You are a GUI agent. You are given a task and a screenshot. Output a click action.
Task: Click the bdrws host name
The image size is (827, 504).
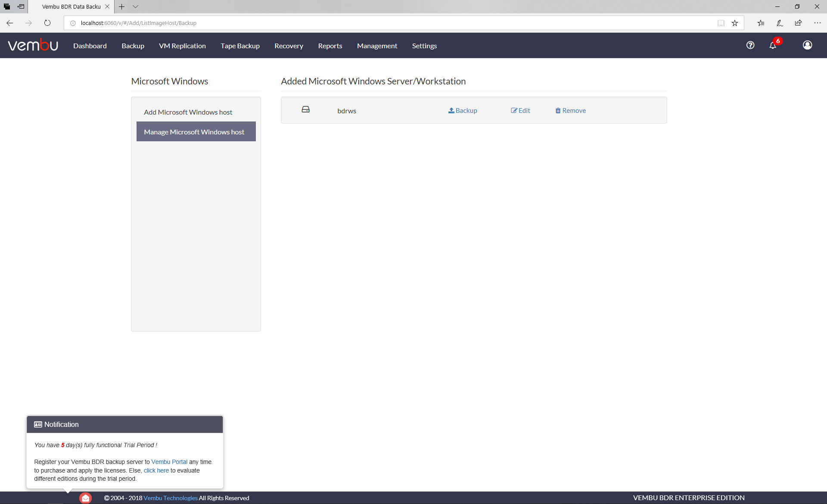pos(347,111)
